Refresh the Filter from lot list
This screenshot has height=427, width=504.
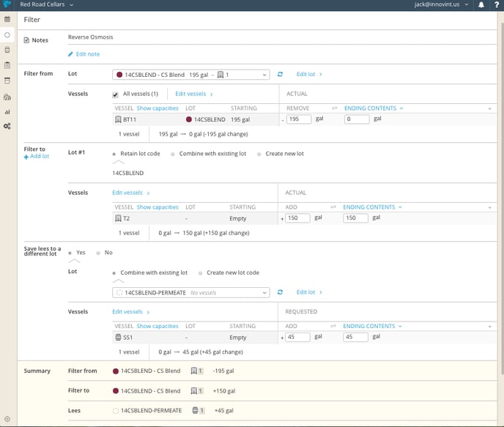(x=280, y=74)
